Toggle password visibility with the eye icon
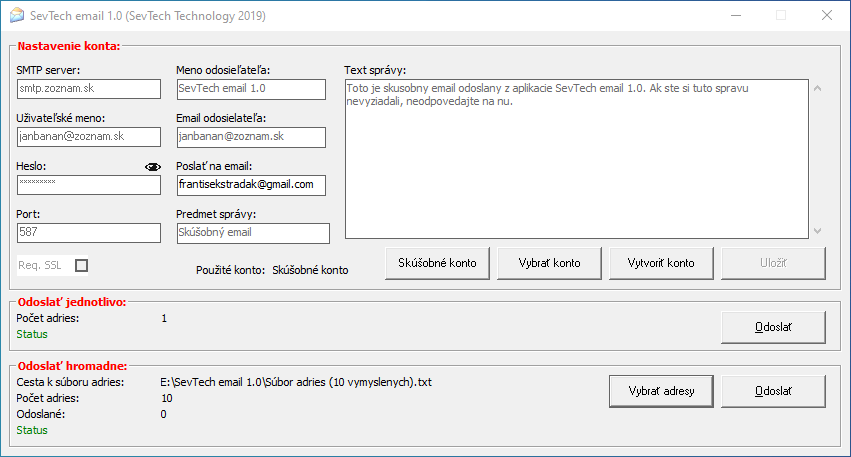 pos(153,167)
